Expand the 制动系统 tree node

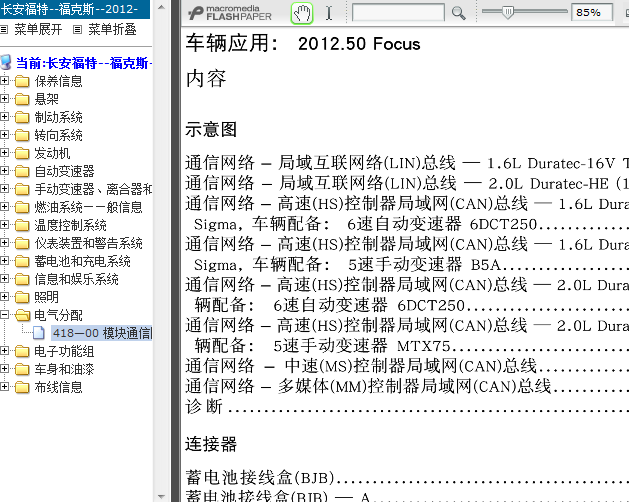(x=4, y=117)
